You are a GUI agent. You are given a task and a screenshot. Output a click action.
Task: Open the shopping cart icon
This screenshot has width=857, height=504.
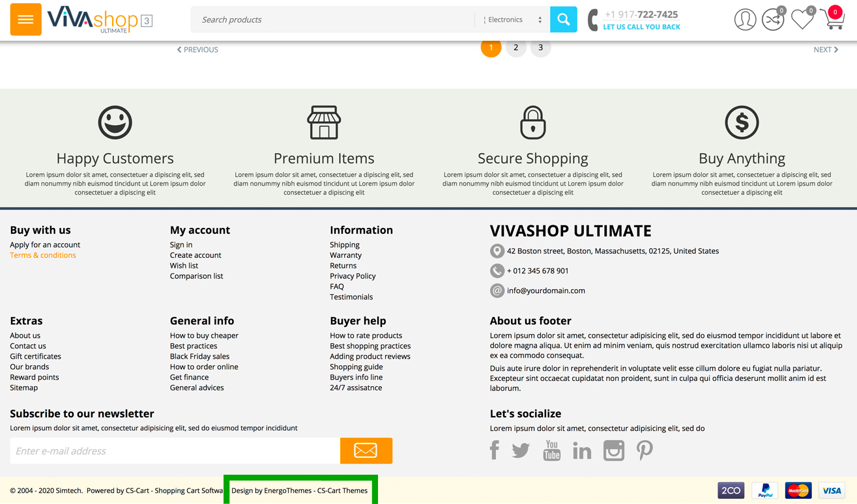coord(832,20)
